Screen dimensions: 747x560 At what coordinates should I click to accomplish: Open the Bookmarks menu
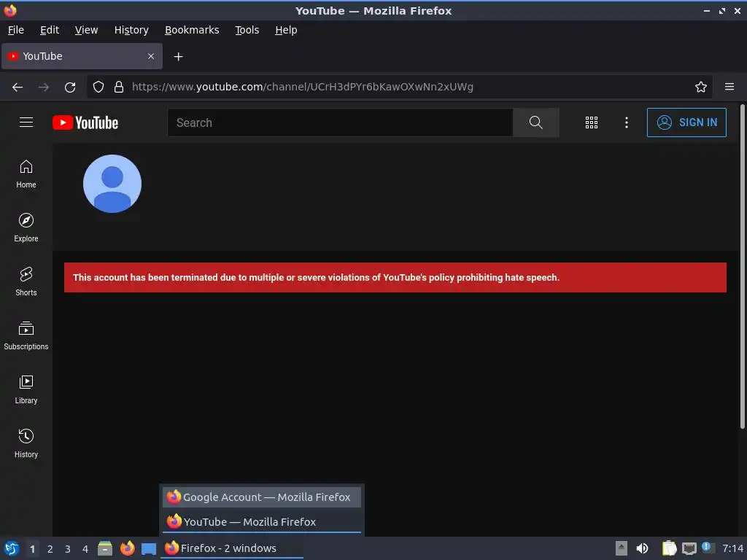[192, 30]
